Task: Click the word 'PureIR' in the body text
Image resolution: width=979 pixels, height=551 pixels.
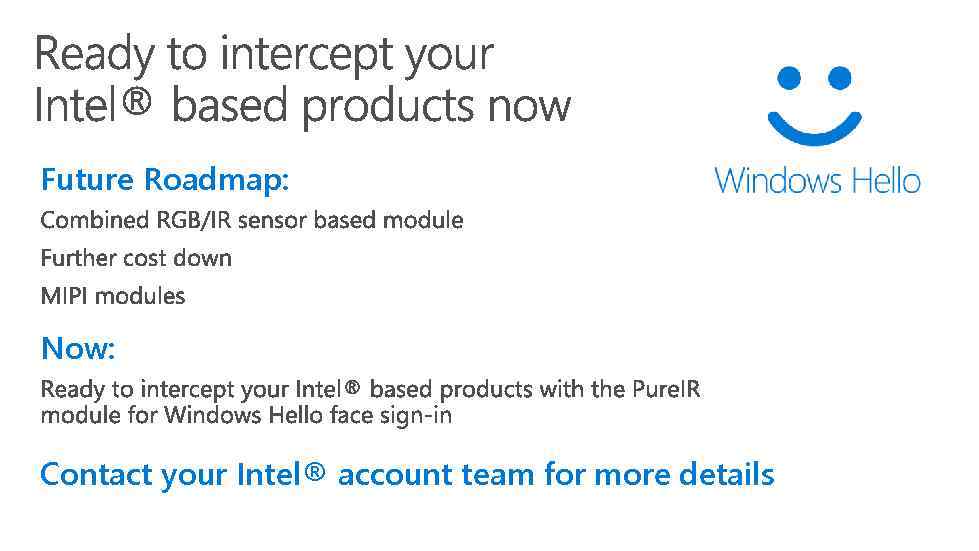Action: (667, 389)
